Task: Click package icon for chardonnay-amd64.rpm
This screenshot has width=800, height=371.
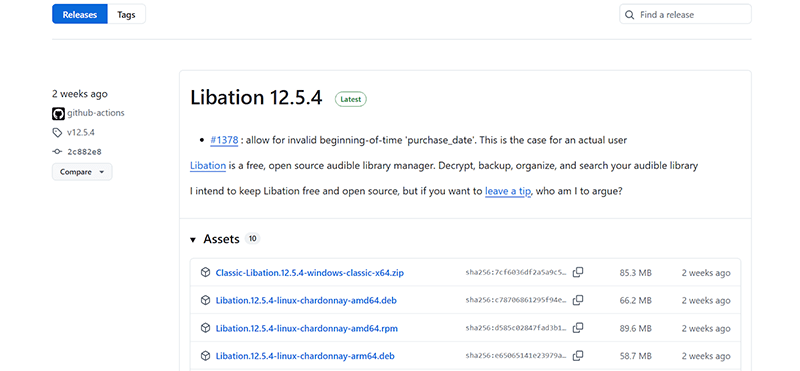Action: point(205,328)
